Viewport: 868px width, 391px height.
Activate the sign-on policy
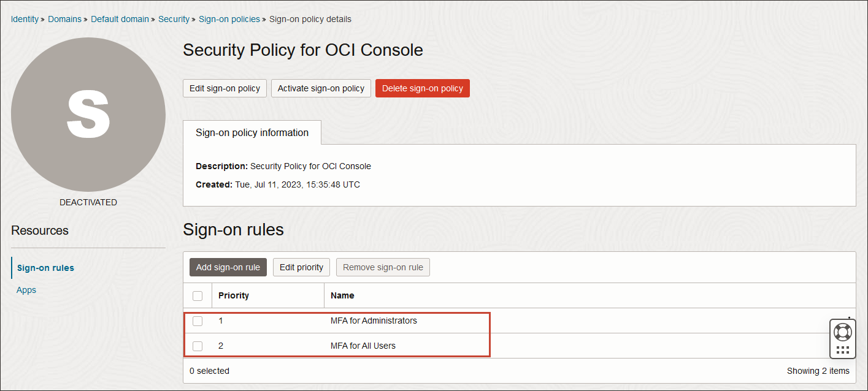(x=320, y=88)
